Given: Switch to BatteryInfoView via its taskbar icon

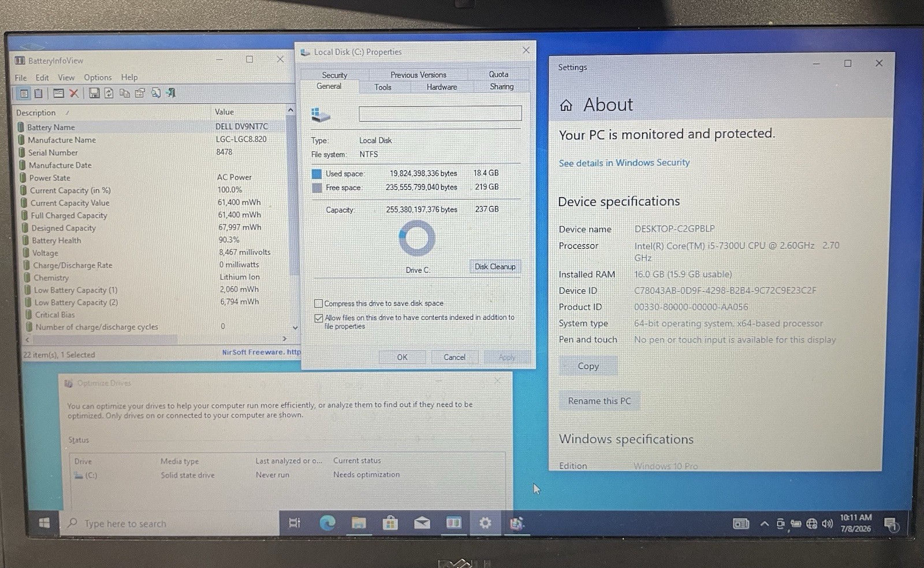Looking at the screenshot, I should click(454, 523).
